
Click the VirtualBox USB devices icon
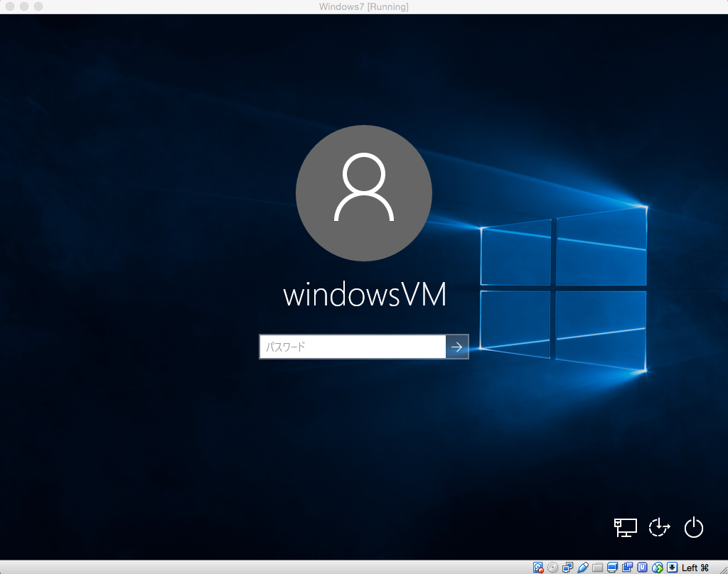click(x=583, y=568)
